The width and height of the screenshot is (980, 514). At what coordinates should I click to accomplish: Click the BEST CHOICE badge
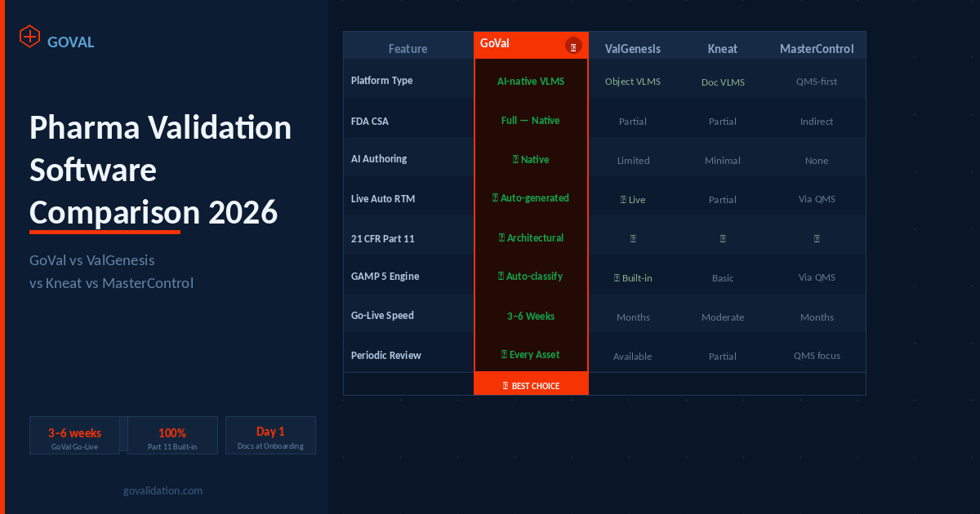point(531,384)
